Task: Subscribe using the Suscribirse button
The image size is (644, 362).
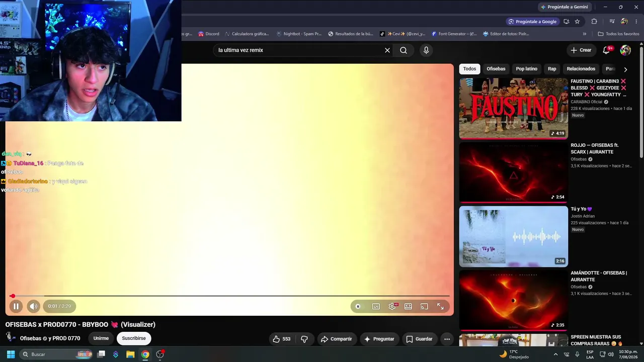Action: coord(134,338)
